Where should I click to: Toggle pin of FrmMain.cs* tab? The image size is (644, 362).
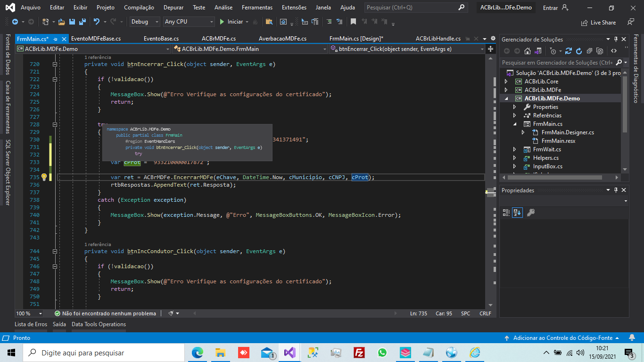coord(56,39)
